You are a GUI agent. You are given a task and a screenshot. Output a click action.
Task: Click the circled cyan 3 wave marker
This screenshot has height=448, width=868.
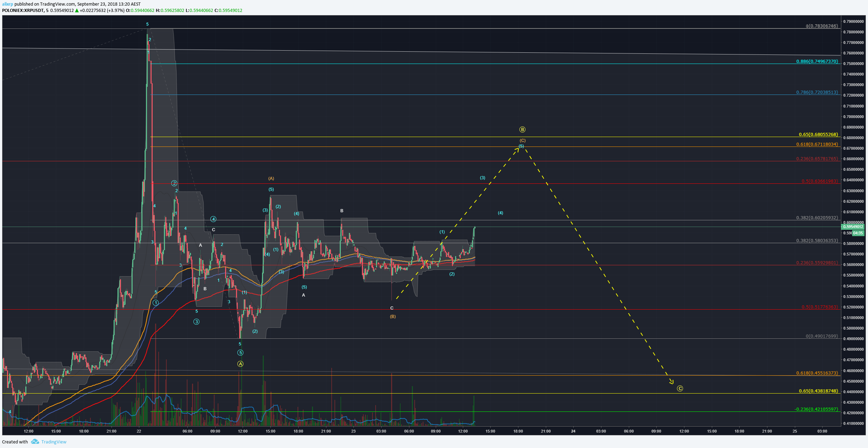pos(196,322)
